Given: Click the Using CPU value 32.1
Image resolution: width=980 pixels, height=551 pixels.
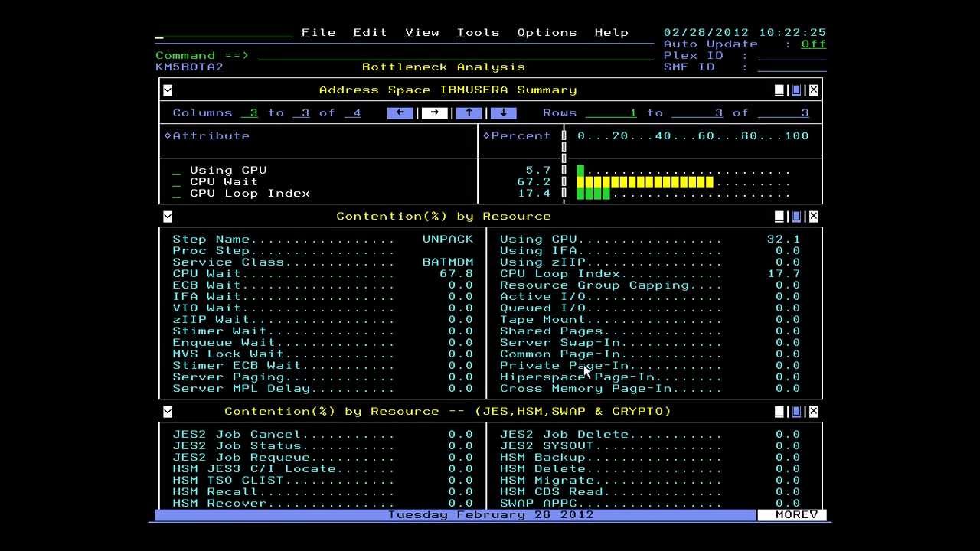Looking at the screenshot, I should click(783, 239).
